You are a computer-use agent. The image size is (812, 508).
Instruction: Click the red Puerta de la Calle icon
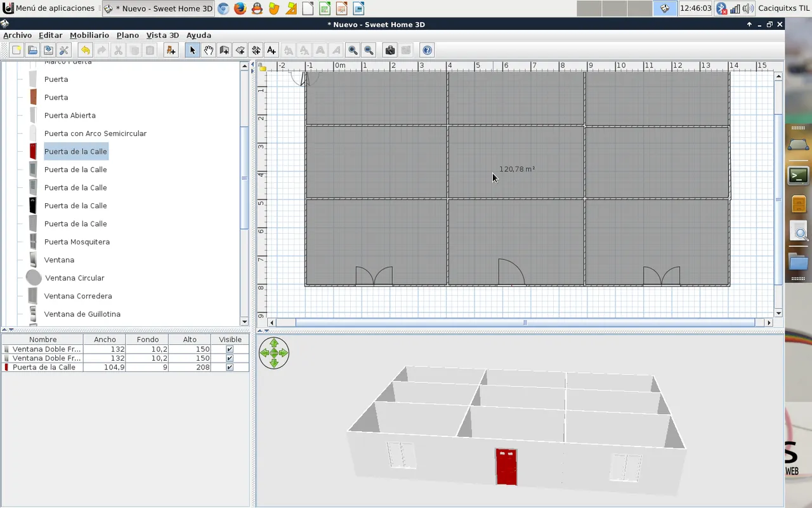click(33, 151)
